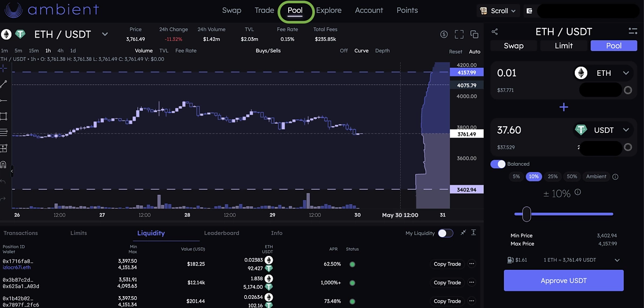Open the ETH token selector dropdown
Screen dimensions: 644x308
(603, 73)
